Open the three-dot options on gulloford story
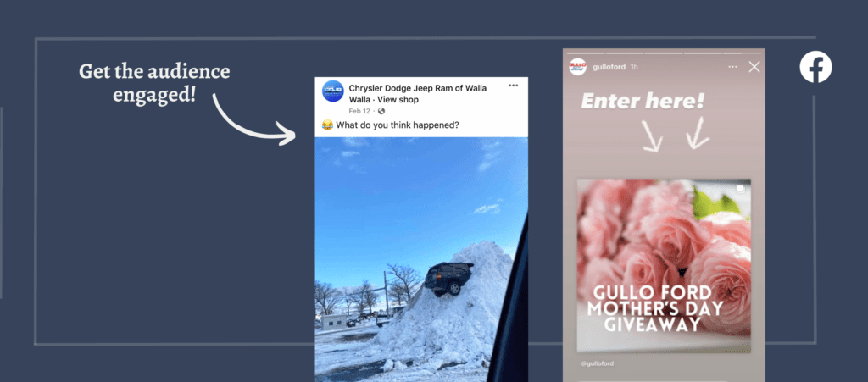The height and width of the screenshot is (382, 868). click(x=733, y=67)
